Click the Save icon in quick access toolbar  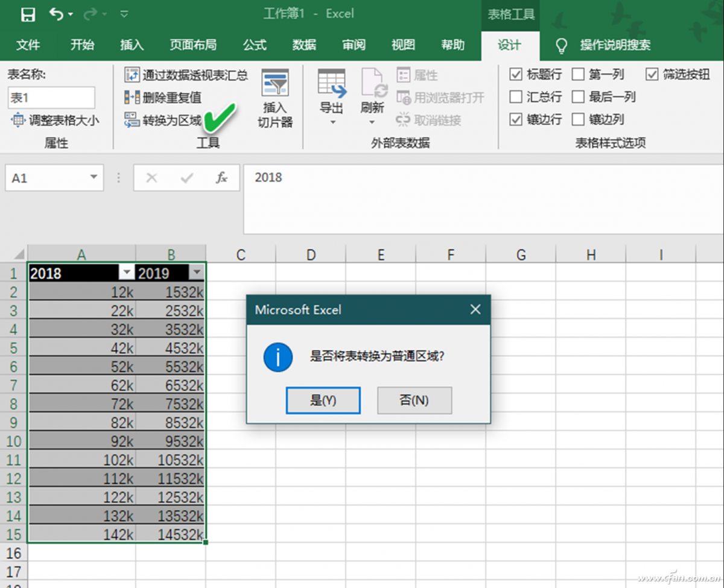tap(28, 13)
